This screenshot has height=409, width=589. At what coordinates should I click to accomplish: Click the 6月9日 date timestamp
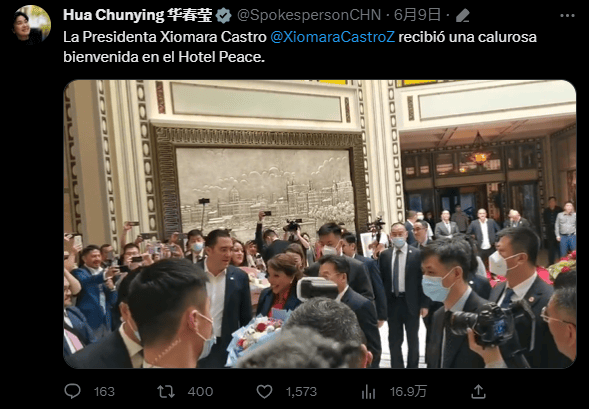click(417, 15)
